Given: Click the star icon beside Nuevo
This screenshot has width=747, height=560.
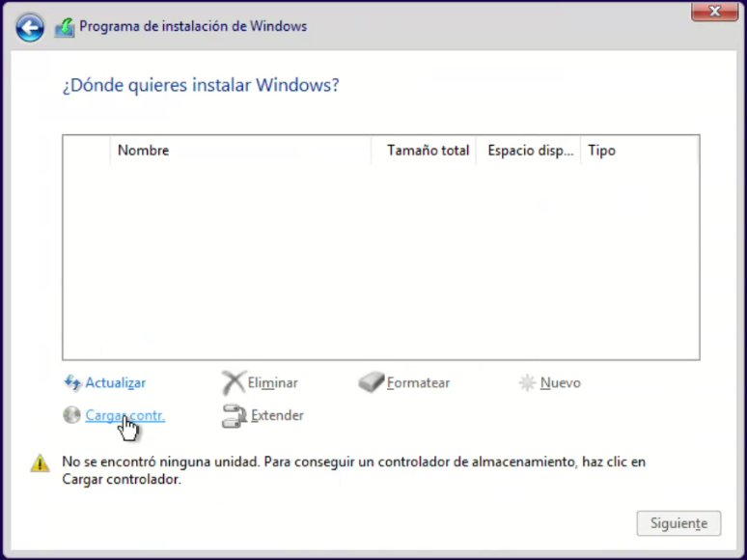Looking at the screenshot, I should 527,383.
